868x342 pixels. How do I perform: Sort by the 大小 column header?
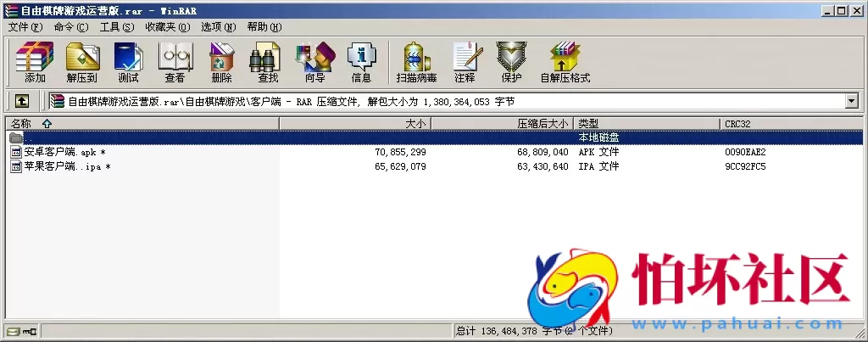(355, 124)
